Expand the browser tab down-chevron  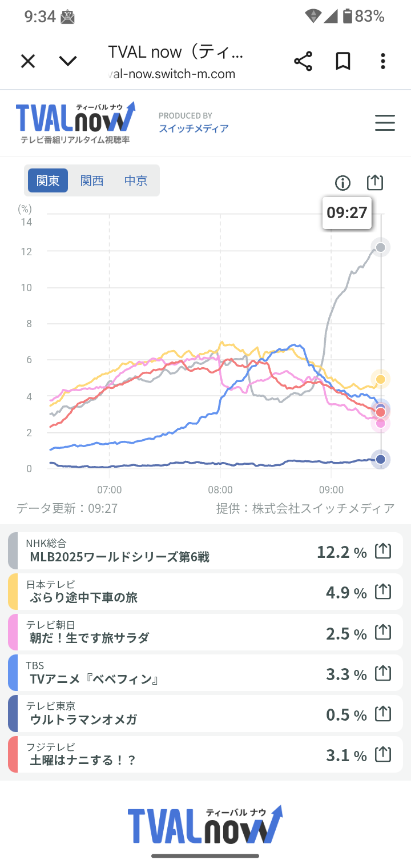click(x=68, y=61)
